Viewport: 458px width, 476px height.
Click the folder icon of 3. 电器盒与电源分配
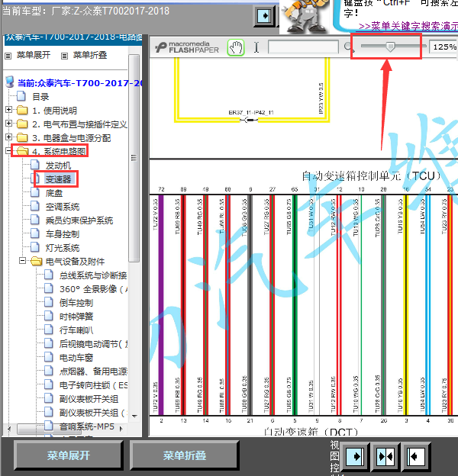22,137
